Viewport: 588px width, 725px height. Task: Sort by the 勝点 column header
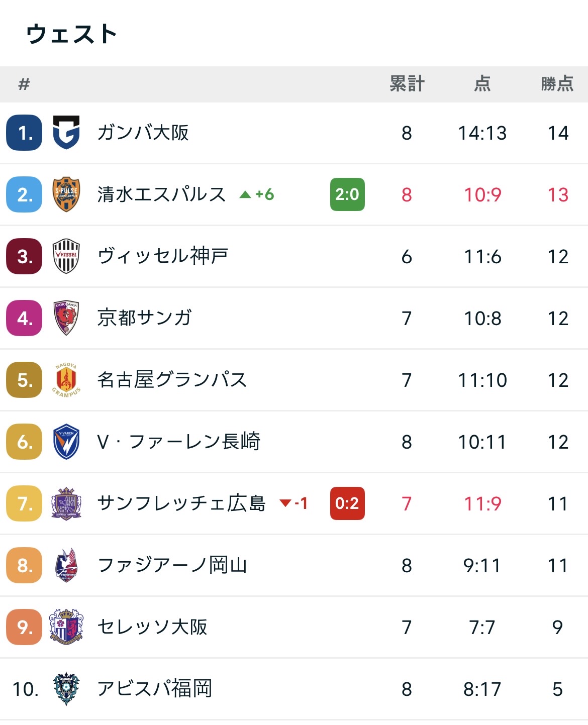click(557, 83)
